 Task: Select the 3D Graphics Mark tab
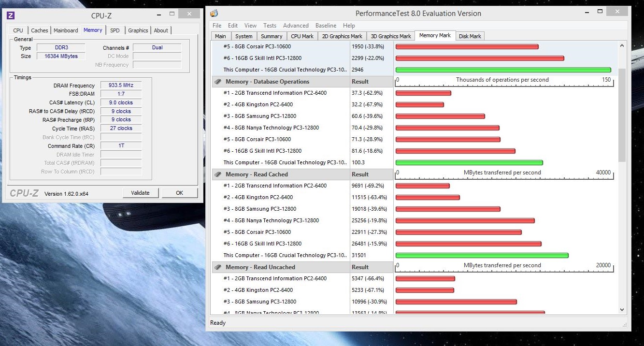pos(390,36)
